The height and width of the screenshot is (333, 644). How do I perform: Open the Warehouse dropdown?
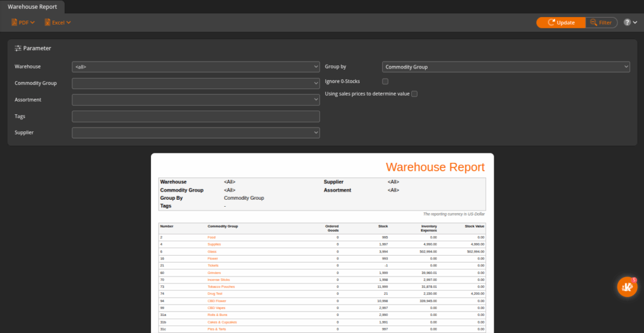(x=196, y=67)
